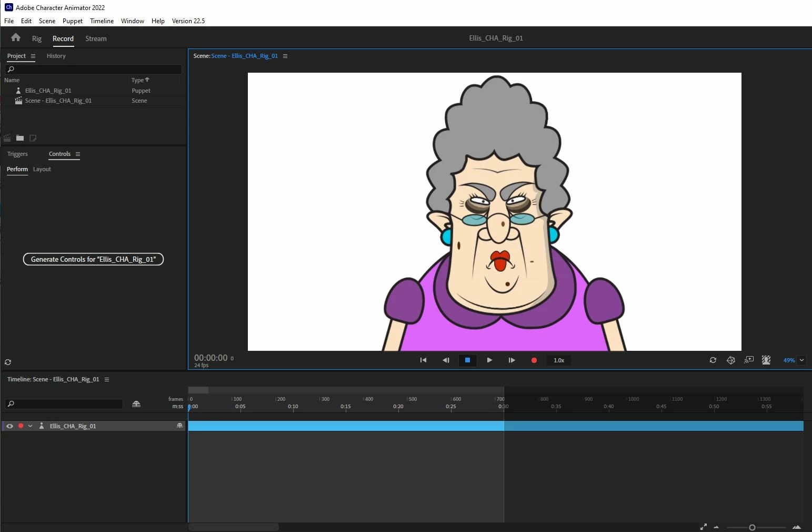Open the Triggers panel tab
The height and width of the screenshot is (532, 812).
17,154
